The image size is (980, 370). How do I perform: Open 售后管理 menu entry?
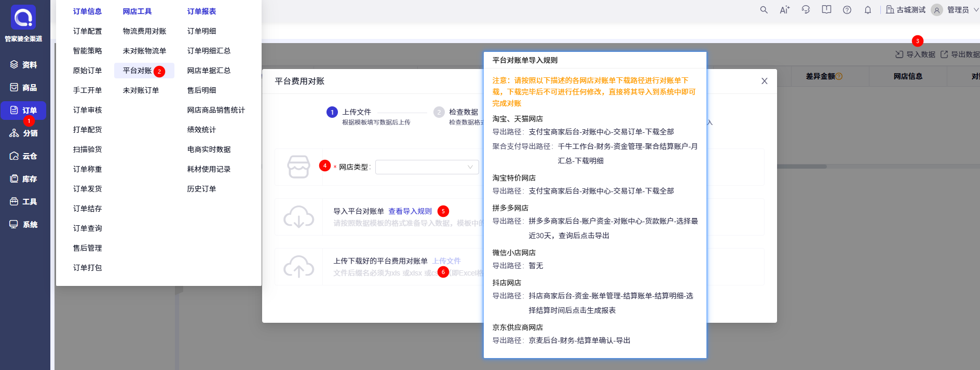point(88,248)
